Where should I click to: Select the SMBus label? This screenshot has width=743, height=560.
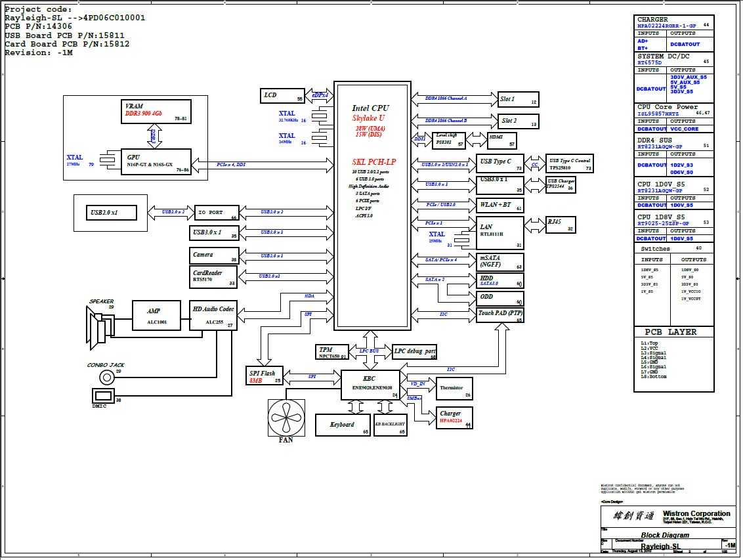[415, 398]
